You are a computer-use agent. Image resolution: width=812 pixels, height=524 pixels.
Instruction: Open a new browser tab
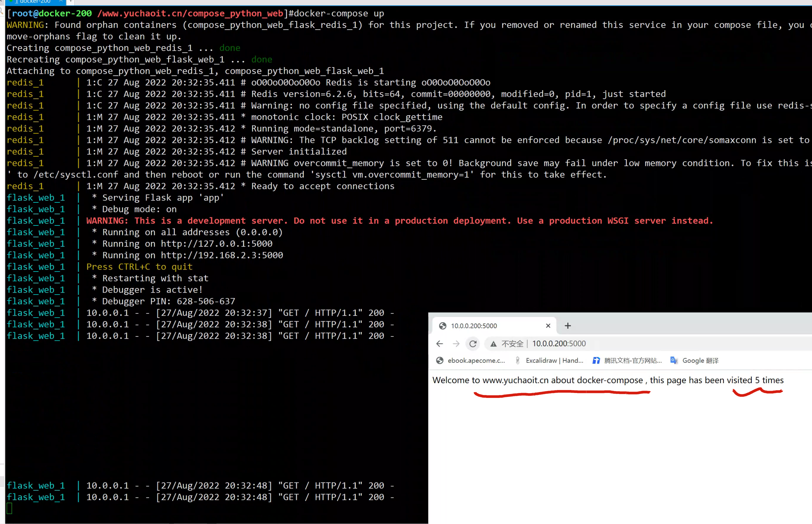pyautogui.click(x=567, y=326)
